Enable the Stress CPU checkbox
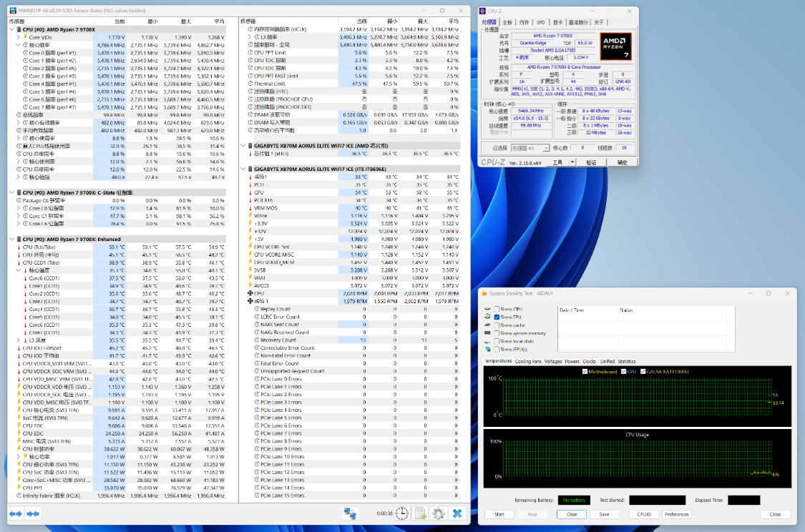The height and width of the screenshot is (532, 805). (497, 309)
